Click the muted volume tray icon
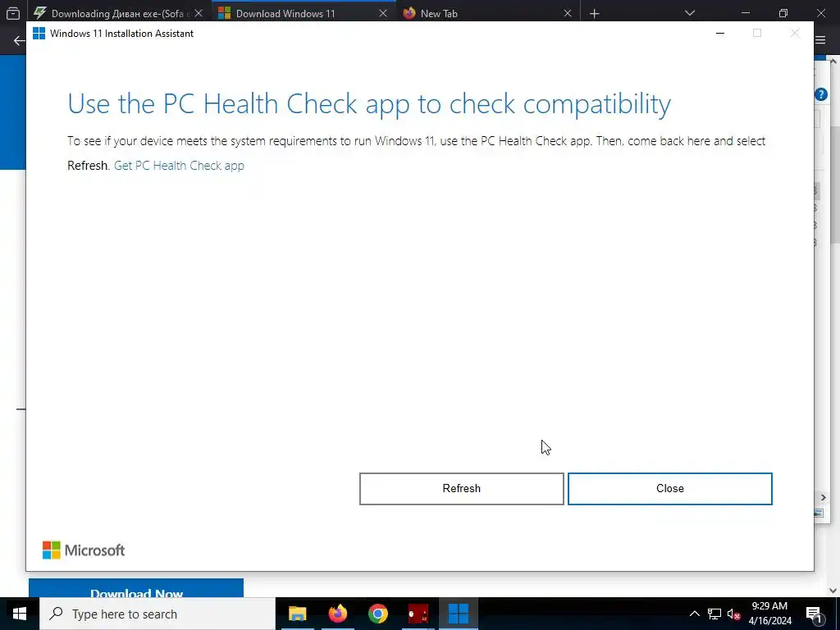Viewport: 840px width, 630px height. 734,614
